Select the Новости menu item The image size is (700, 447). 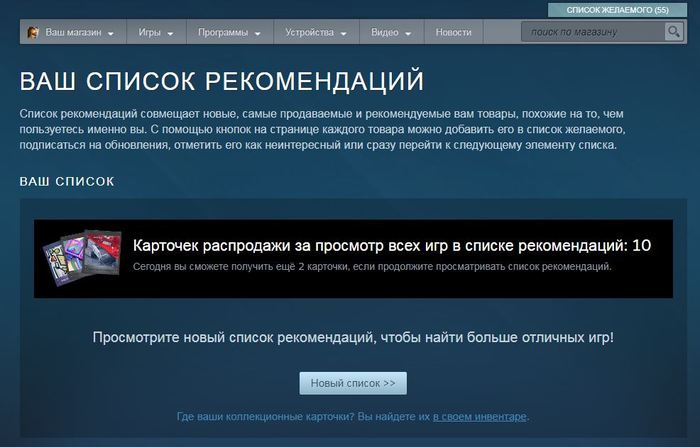(x=453, y=33)
